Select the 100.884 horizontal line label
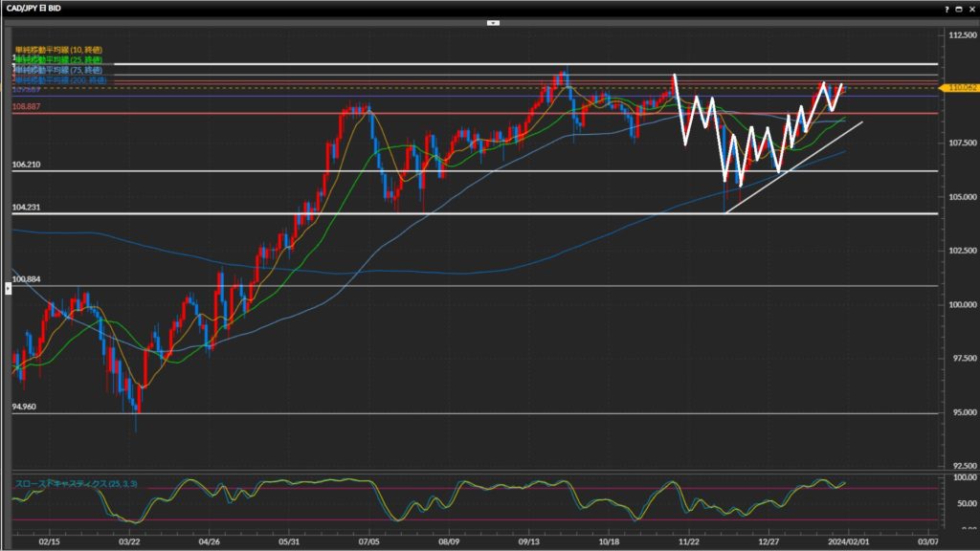The image size is (980, 551). pos(26,279)
